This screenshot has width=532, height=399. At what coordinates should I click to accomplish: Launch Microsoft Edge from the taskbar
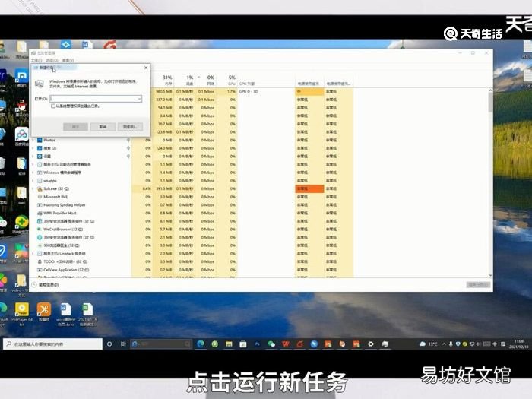[x=201, y=344]
